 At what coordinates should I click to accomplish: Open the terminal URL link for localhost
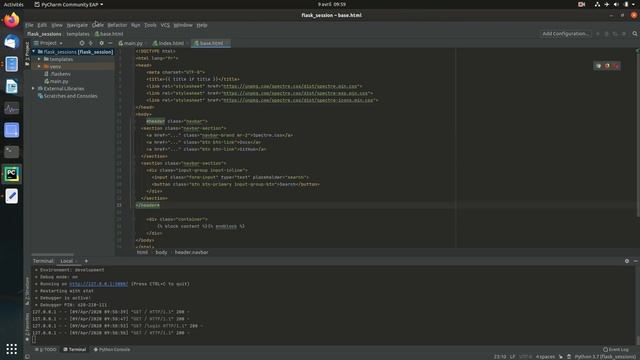click(x=98, y=284)
